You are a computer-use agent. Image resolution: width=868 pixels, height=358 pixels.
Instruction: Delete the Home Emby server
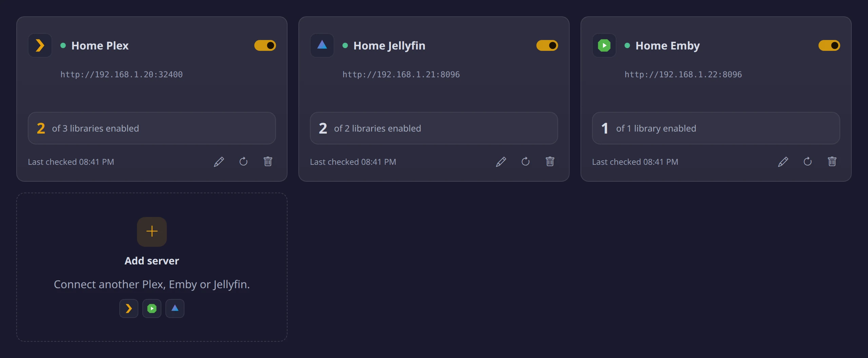tap(832, 162)
